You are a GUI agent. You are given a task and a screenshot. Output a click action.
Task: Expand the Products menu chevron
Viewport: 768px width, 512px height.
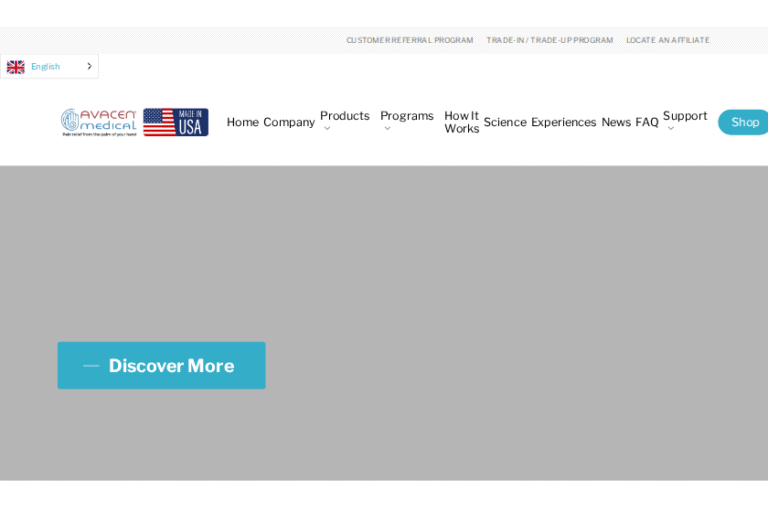327,129
